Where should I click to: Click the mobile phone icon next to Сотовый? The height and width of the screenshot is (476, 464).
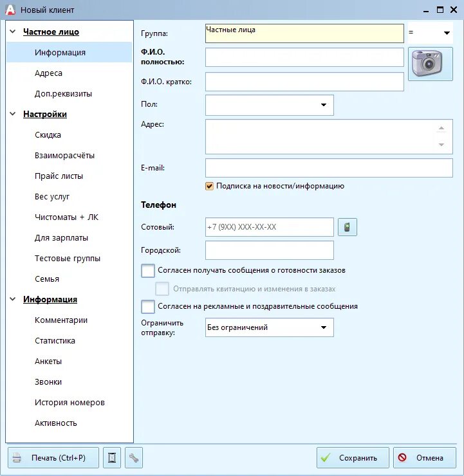(x=348, y=227)
